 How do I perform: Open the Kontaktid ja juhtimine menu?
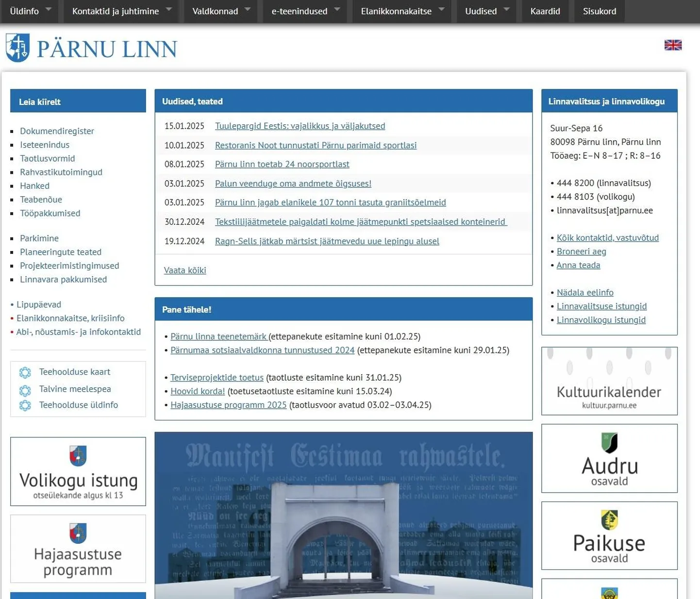tap(116, 11)
